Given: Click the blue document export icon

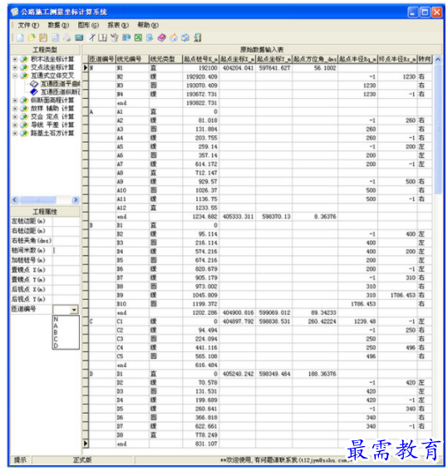Looking at the screenshot, I should point(150,37).
